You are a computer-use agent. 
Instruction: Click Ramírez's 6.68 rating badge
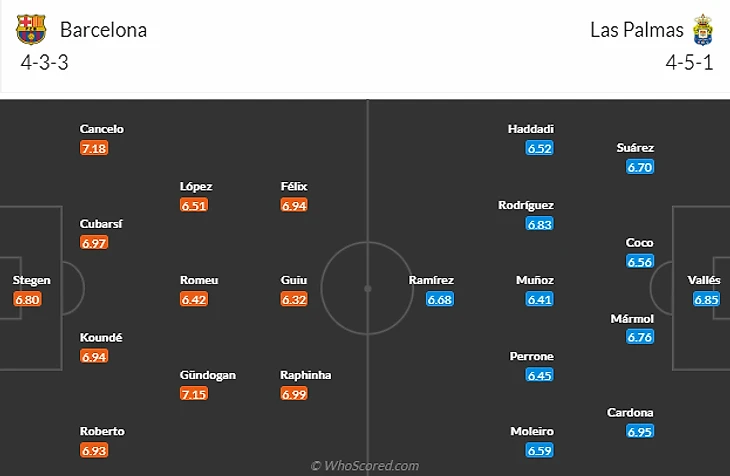pos(440,299)
